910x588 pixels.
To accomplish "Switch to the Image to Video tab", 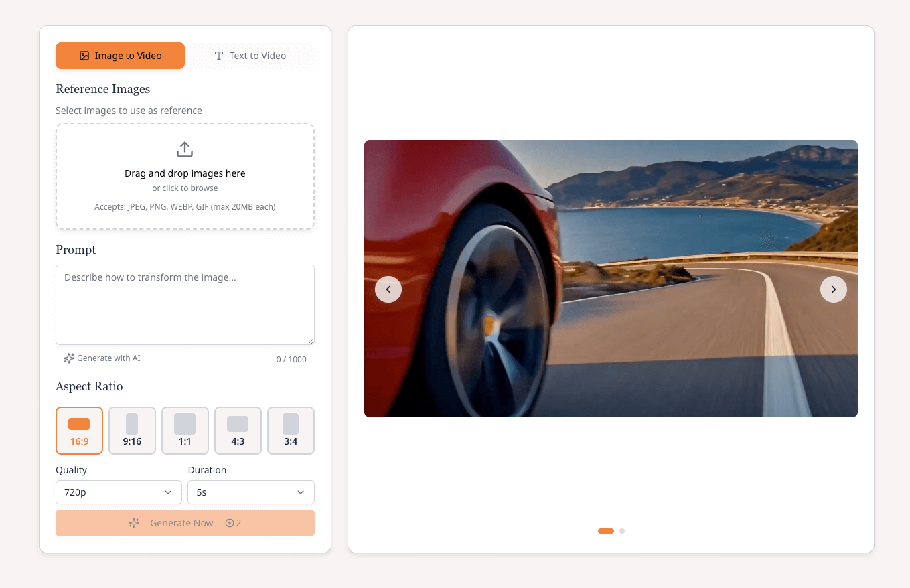I will (x=120, y=56).
